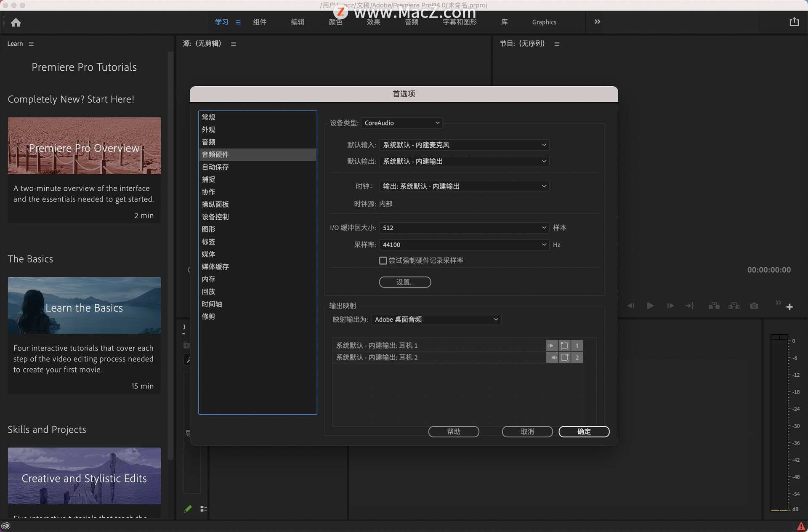Image resolution: width=808 pixels, height=532 pixels.
Task: Select 自动保存 in preferences list
Action: (x=215, y=167)
